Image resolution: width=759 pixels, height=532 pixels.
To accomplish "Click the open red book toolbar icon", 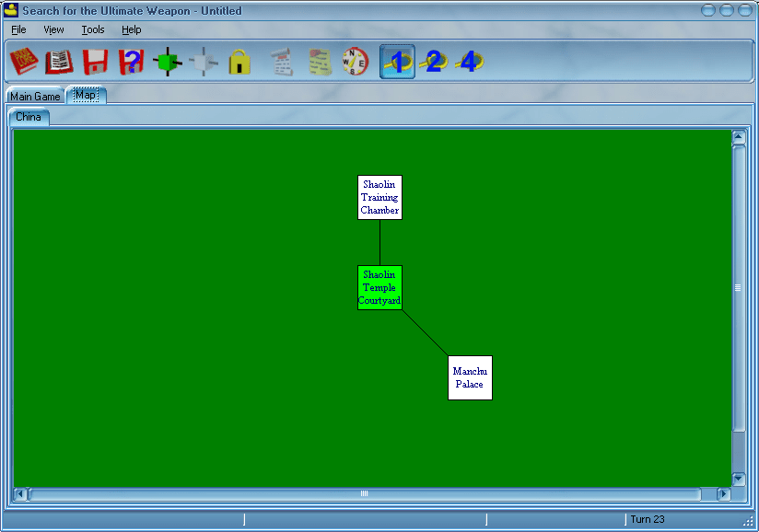I will click(59, 63).
